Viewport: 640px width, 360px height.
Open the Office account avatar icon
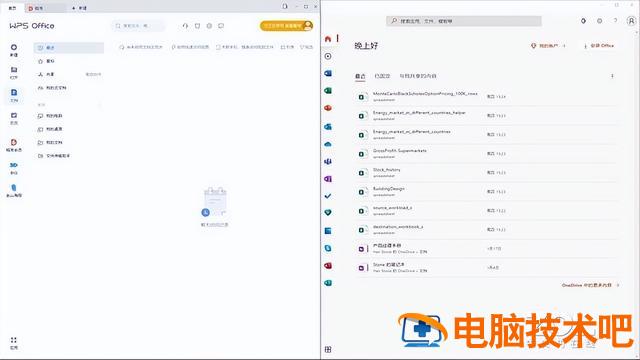[x=631, y=21]
